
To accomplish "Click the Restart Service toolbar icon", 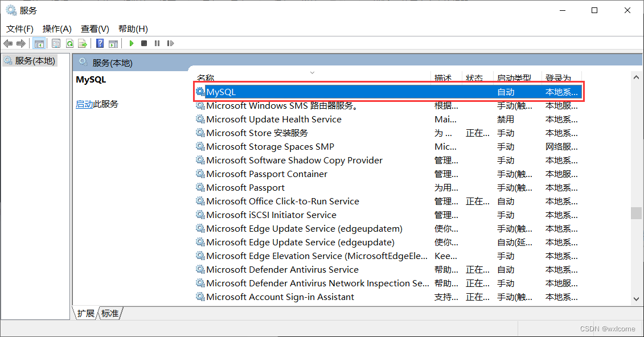I will (170, 43).
